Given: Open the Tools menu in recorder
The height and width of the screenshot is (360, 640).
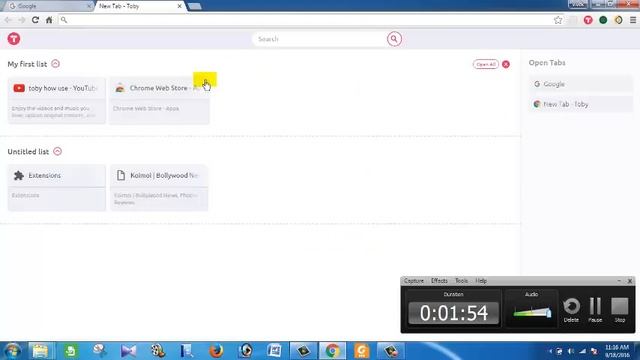Looking at the screenshot, I should tap(461, 281).
